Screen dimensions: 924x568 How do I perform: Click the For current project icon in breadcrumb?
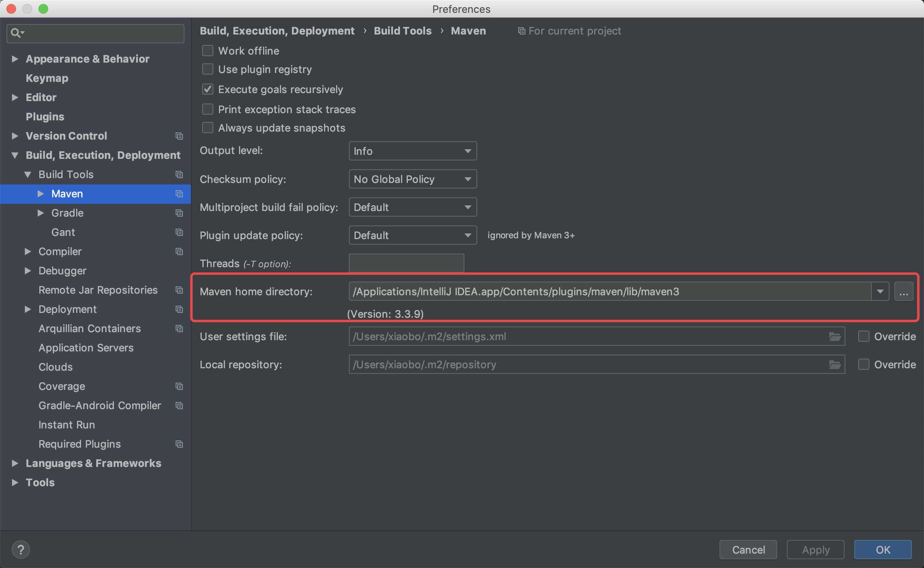point(521,31)
